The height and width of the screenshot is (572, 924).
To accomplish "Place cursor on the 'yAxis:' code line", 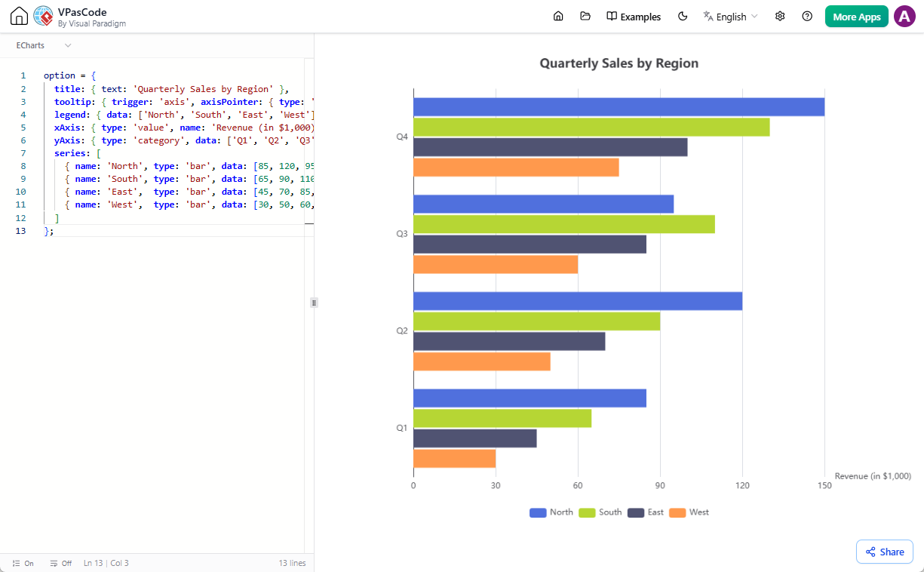I will 184,140.
